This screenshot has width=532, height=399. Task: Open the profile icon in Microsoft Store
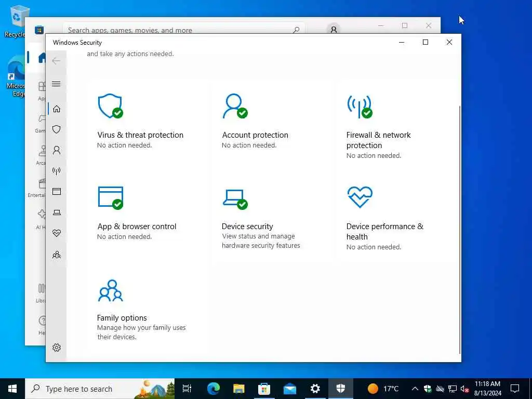click(334, 29)
